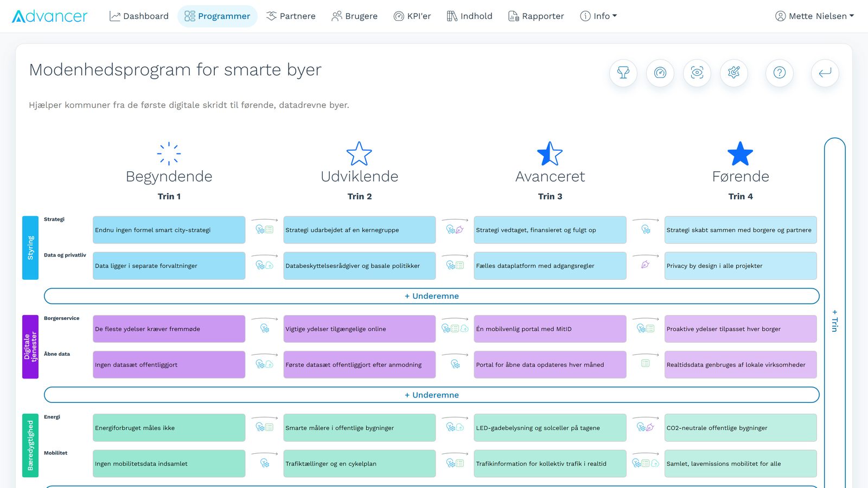
Task: Open the gear-with-pencil settings icon
Action: (734, 73)
